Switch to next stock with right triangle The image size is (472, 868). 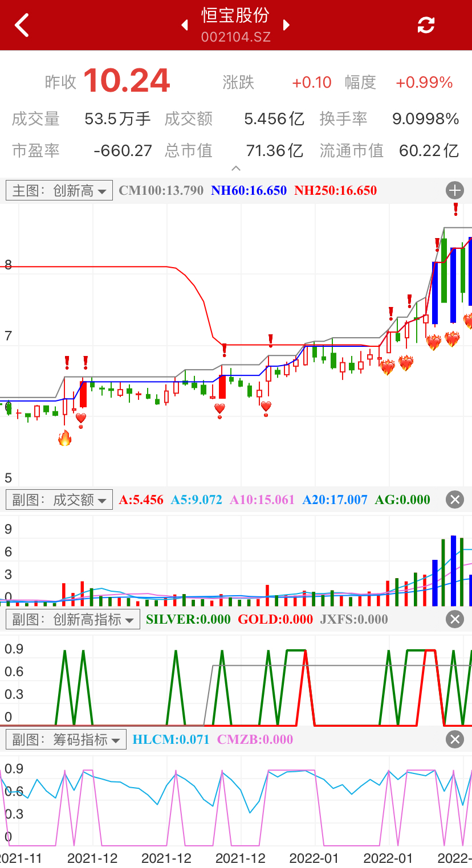click(286, 25)
